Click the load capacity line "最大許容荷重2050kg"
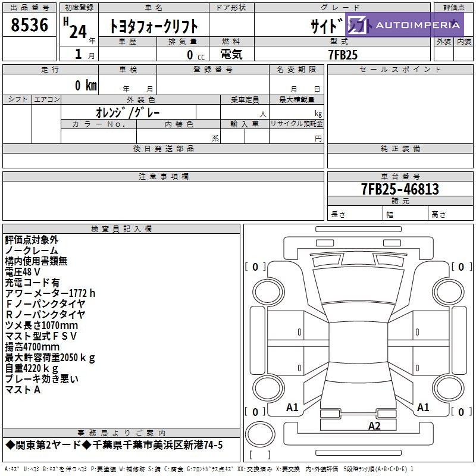 point(50,358)
